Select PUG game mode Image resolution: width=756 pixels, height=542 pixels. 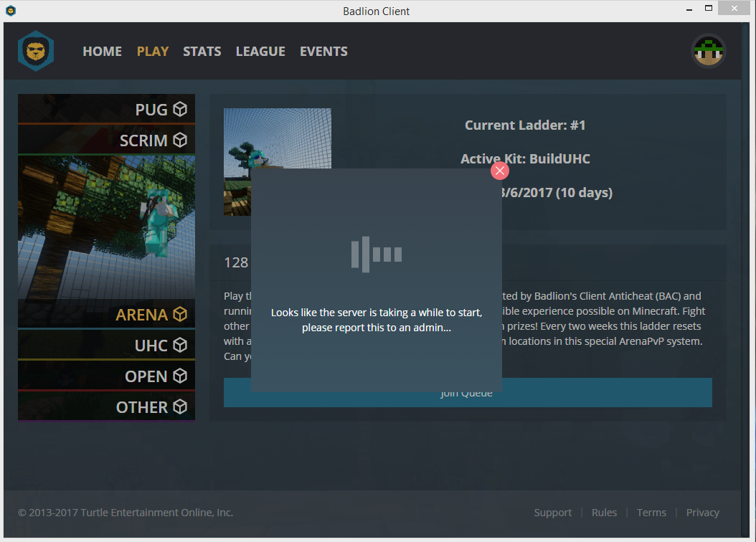[107, 109]
